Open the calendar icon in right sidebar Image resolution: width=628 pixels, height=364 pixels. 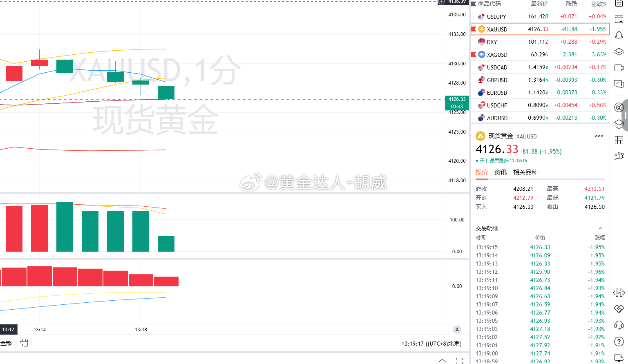[x=619, y=19]
